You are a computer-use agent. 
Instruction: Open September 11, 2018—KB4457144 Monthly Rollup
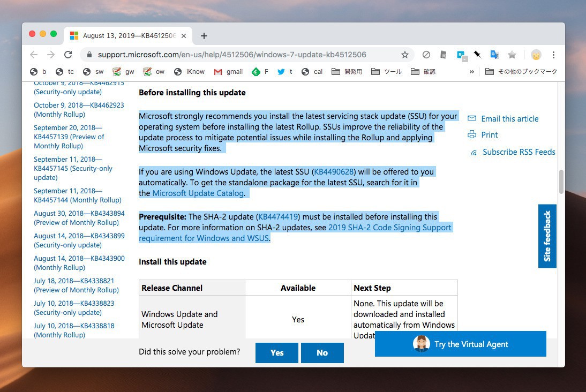pyautogui.click(x=77, y=195)
